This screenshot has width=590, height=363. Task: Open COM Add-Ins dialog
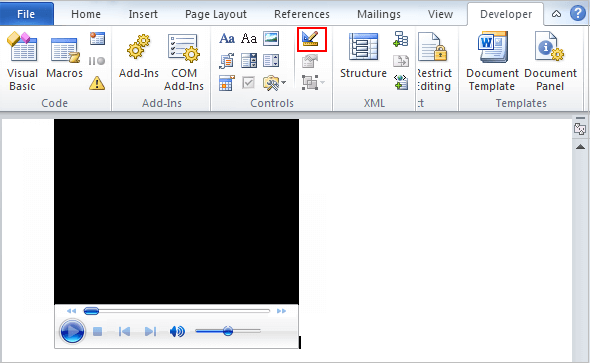tap(184, 62)
